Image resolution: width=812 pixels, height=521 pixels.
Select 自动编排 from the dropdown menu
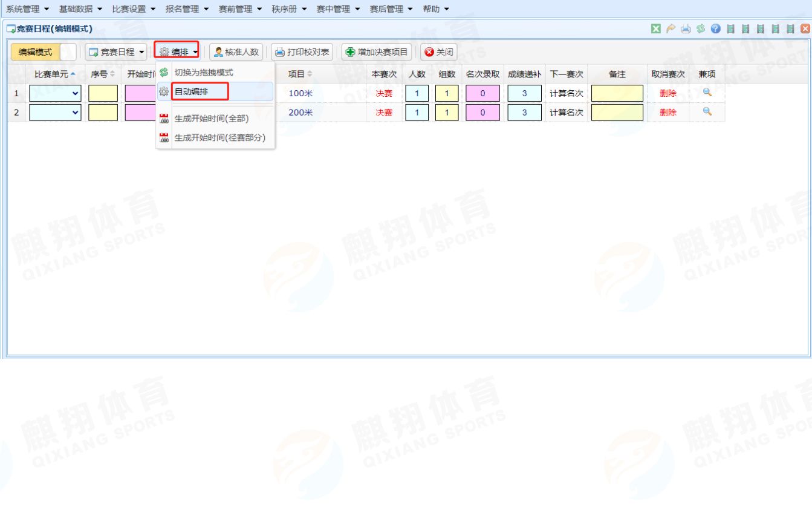coord(191,92)
